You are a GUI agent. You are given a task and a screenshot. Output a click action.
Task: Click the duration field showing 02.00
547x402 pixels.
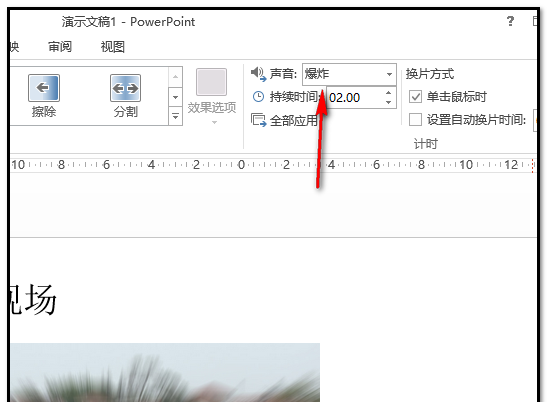pos(355,97)
